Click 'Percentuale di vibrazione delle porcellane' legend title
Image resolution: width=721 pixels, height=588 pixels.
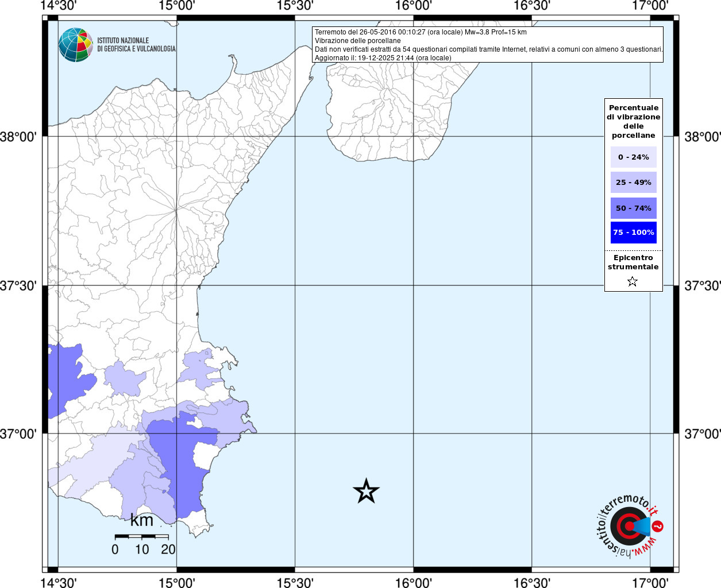(633, 121)
